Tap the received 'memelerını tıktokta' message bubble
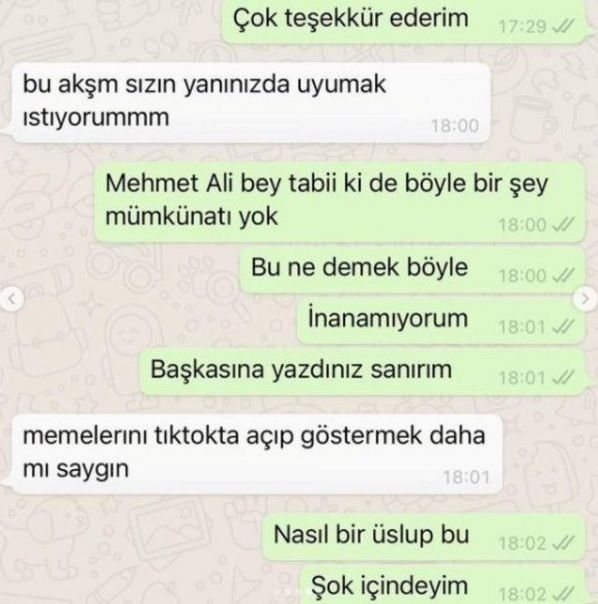 coord(257,454)
